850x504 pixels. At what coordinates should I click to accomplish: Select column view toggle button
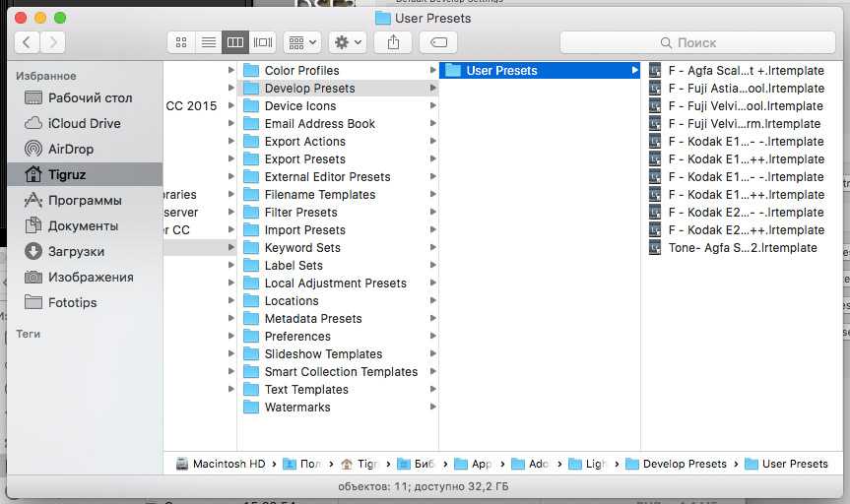[234, 42]
